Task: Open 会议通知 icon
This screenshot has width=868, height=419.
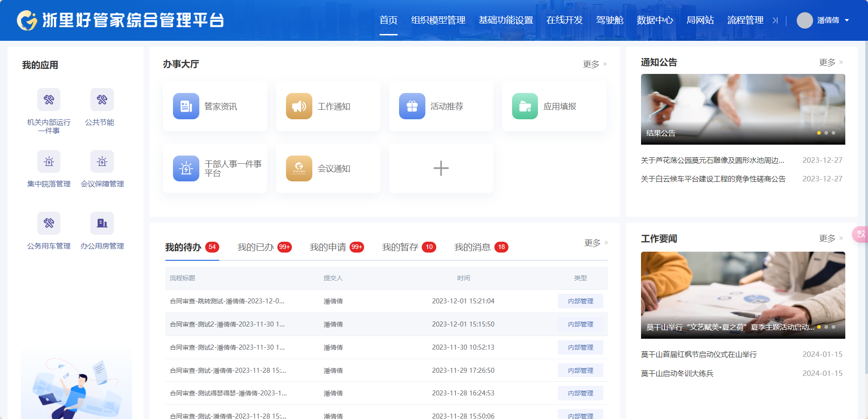Action: (299, 168)
